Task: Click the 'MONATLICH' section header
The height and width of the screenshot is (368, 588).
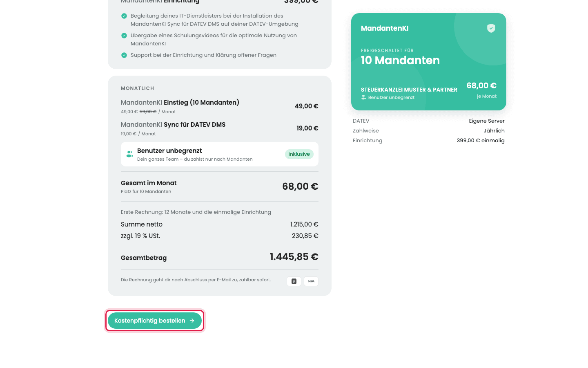Action: click(138, 88)
